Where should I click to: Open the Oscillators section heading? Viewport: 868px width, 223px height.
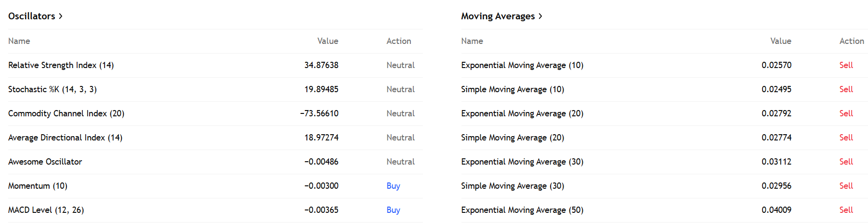pyautogui.click(x=32, y=16)
